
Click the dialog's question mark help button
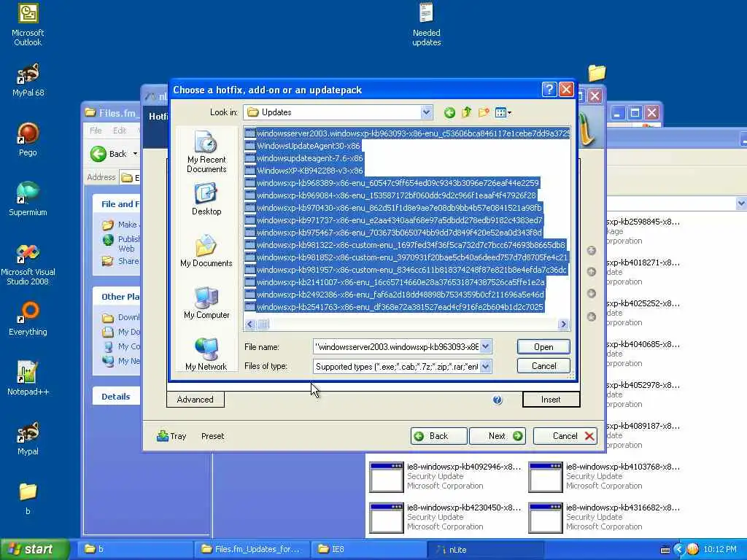[549, 90]
